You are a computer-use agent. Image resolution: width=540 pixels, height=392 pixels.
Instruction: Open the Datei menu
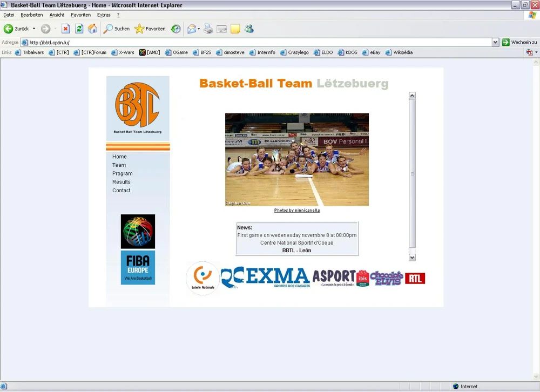9,15
